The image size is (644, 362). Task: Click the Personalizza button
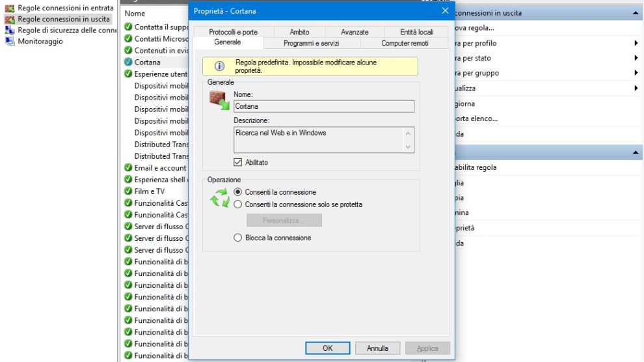point(284,220)
